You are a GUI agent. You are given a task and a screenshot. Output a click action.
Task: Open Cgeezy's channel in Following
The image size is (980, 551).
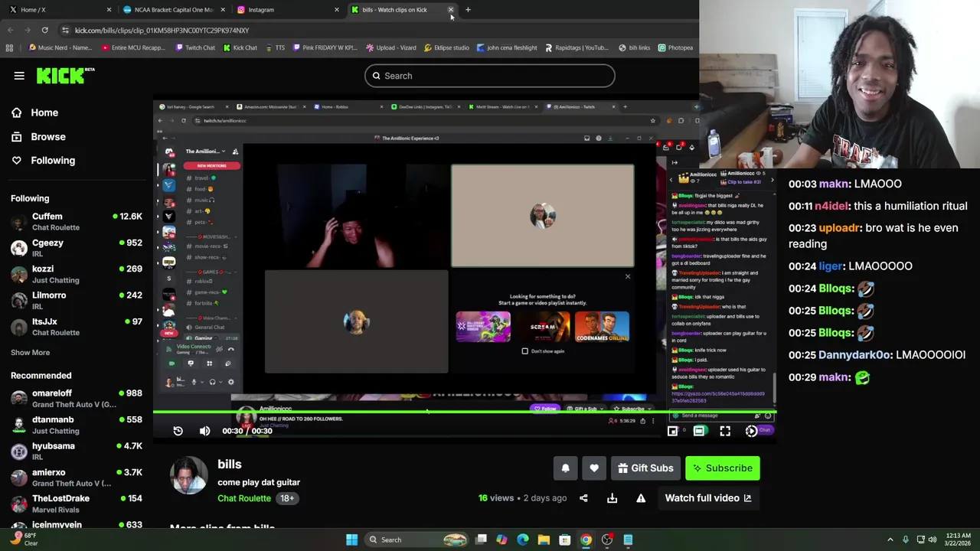76,247
